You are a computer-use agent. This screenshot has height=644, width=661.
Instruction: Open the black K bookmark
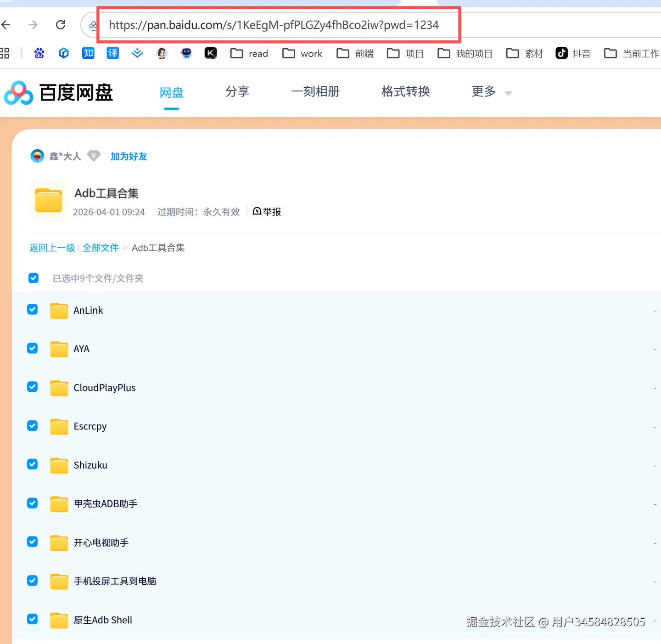coord(211,53)
